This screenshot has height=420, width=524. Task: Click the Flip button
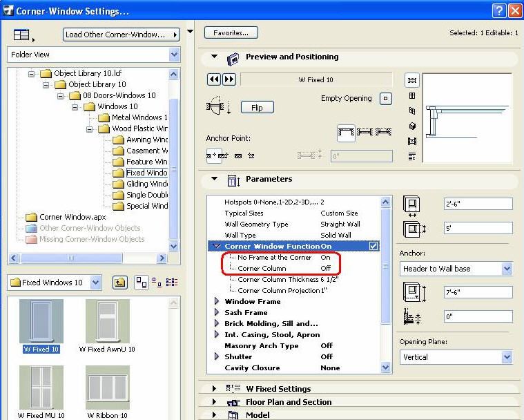[x=258, y=108]
